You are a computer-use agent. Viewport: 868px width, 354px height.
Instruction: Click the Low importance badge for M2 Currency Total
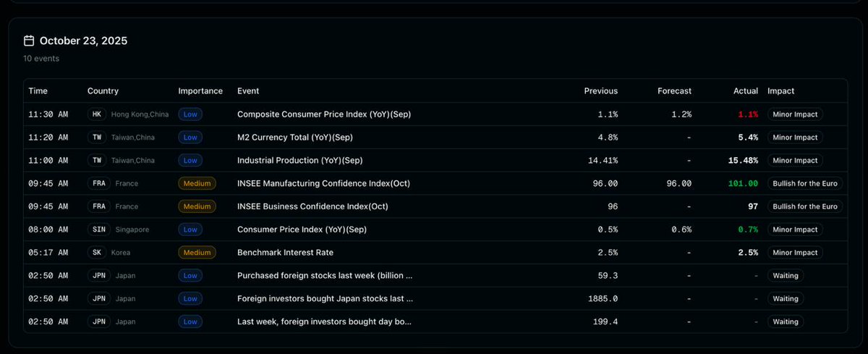click(191, 138)
